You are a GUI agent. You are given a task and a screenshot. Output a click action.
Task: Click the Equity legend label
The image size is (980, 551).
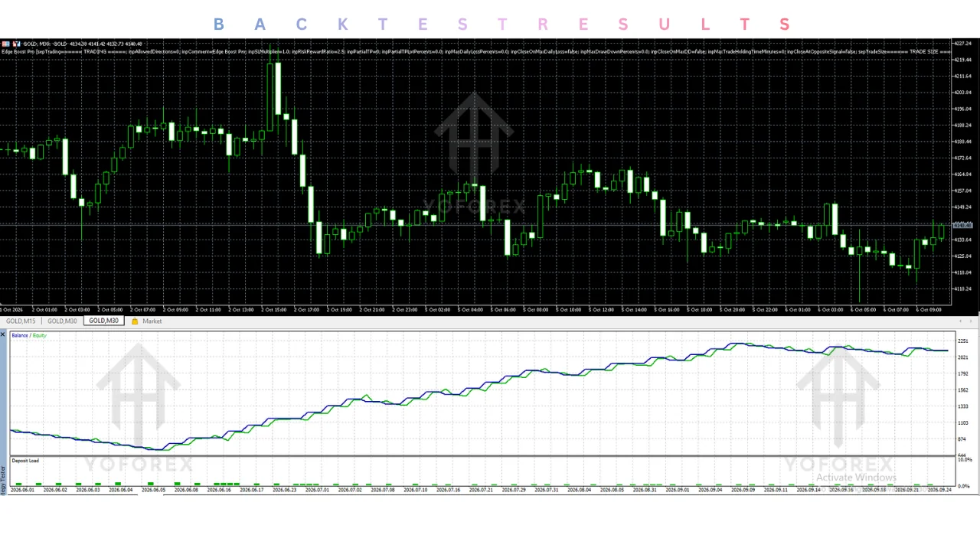[40, 336]
